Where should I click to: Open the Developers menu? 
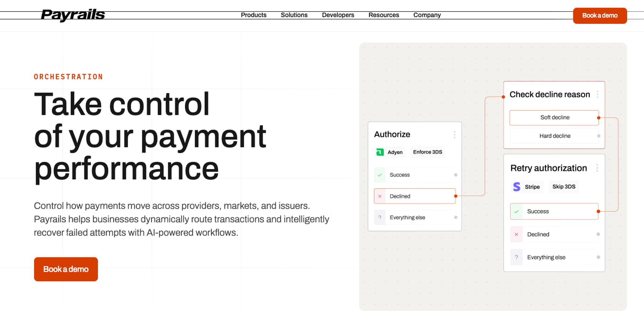[338, 15]
